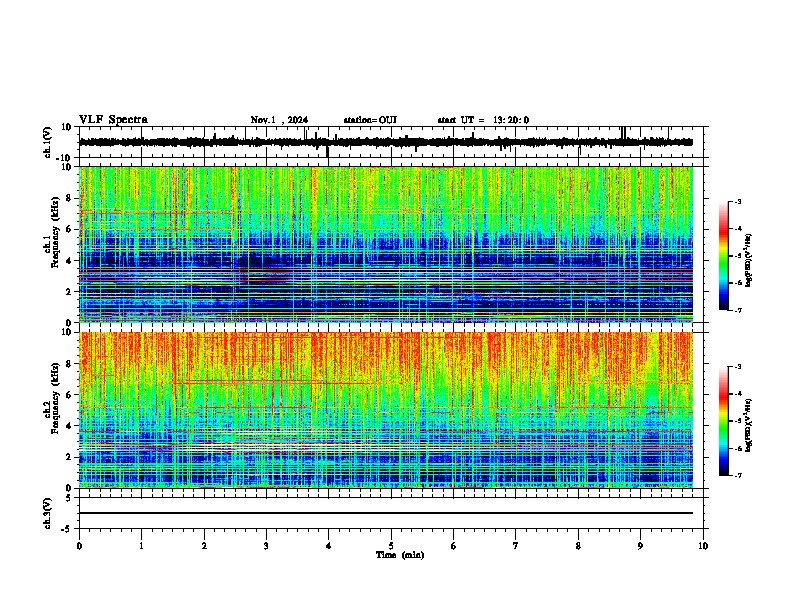792x612 pixels.
Task: Click the ch.1 'Frequency (kHz)' axis label
Action: click(x=55, y=233)
